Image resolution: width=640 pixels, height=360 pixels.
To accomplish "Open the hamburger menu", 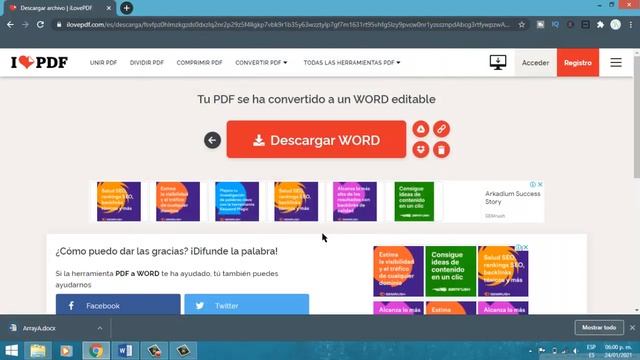I will (616, 62).
